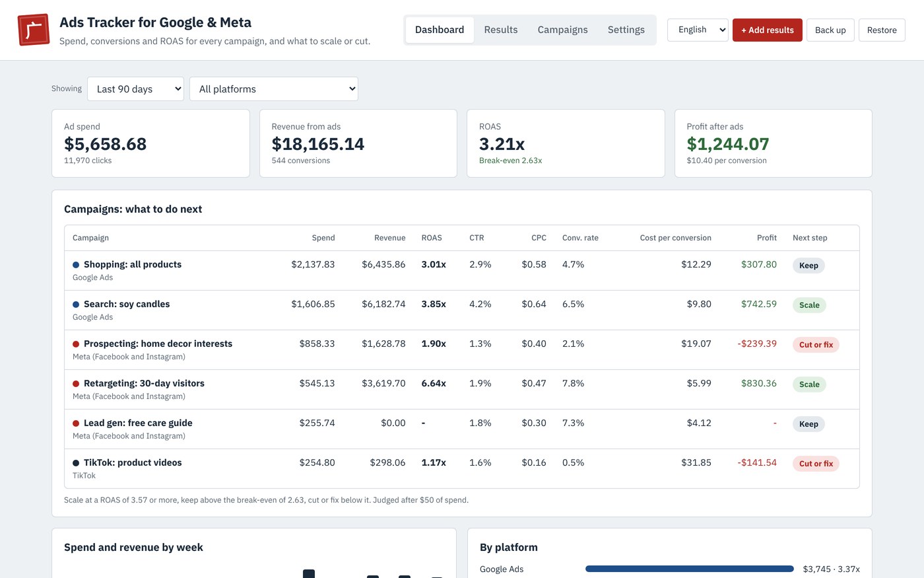924x578 pixels.
Task: Click Lead gen: free care guide campaign
Action: [x=138, y=423]
